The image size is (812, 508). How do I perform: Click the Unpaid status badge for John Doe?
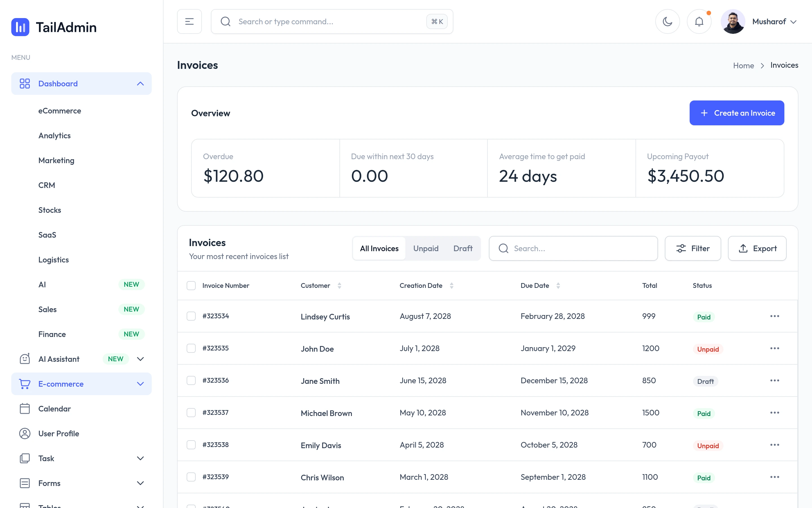pyautogui.click(x=708, y=349)
